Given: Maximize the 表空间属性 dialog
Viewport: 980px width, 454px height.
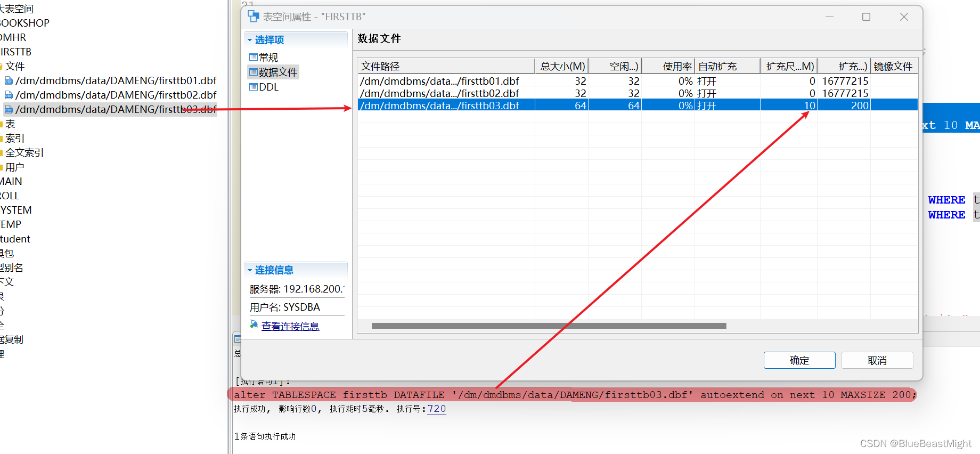Looking at the screenshot, I should tap(867, 17).
